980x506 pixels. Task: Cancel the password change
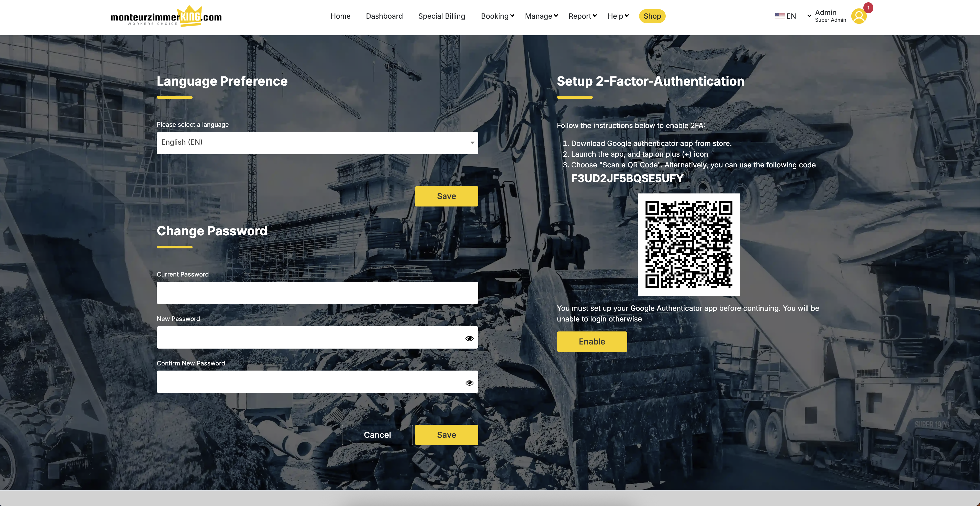coord(377,434)
